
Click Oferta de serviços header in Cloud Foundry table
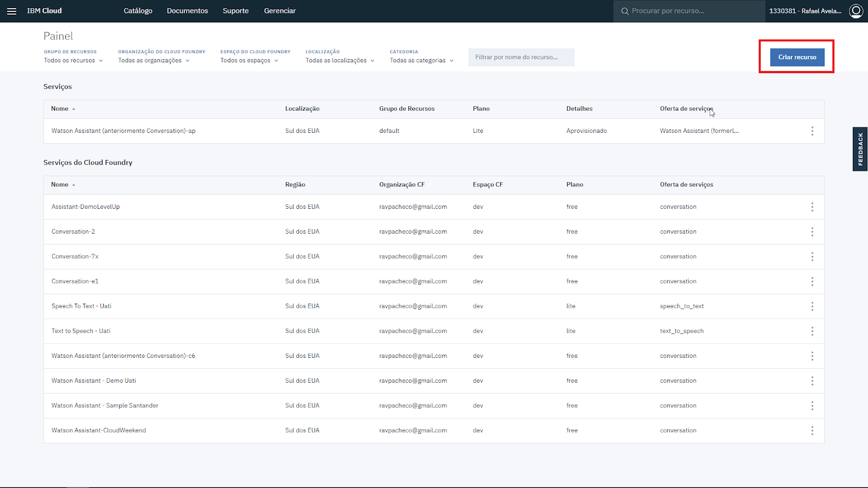click(686, 184)
